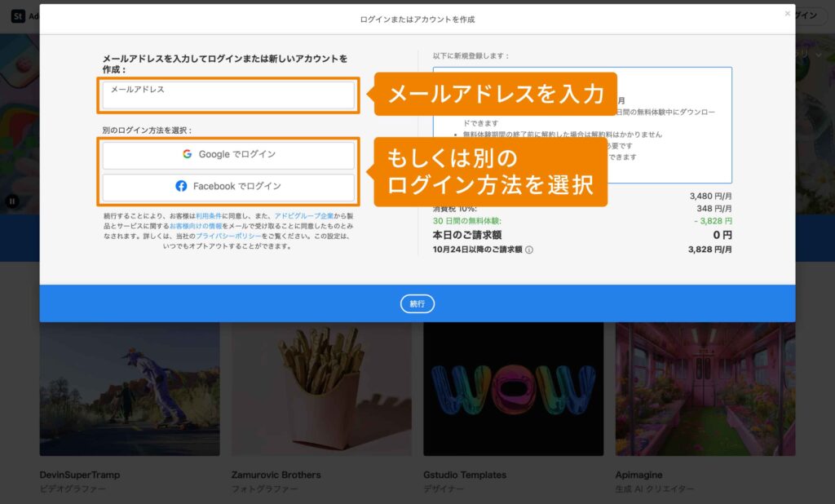The width and height of the screenshot is (835, 504).
Task: Open the DevinSuperTramp skateboarder thumbnail
Action: [x=130, y=389]
